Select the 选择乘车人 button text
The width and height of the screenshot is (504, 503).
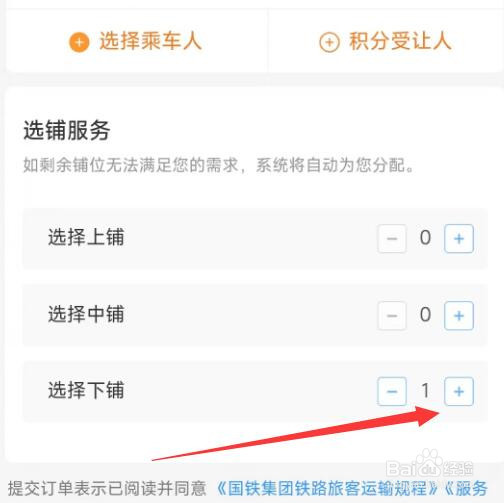pos(151,41)
